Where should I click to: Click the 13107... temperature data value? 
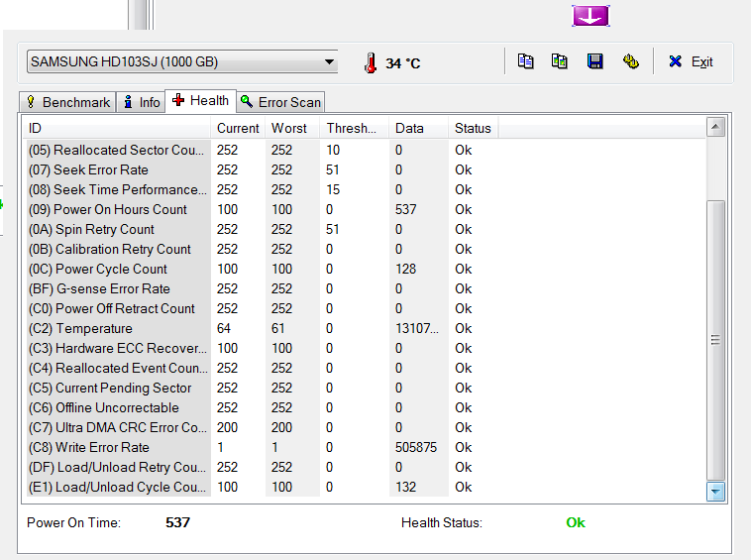click(x=417, y=329)
